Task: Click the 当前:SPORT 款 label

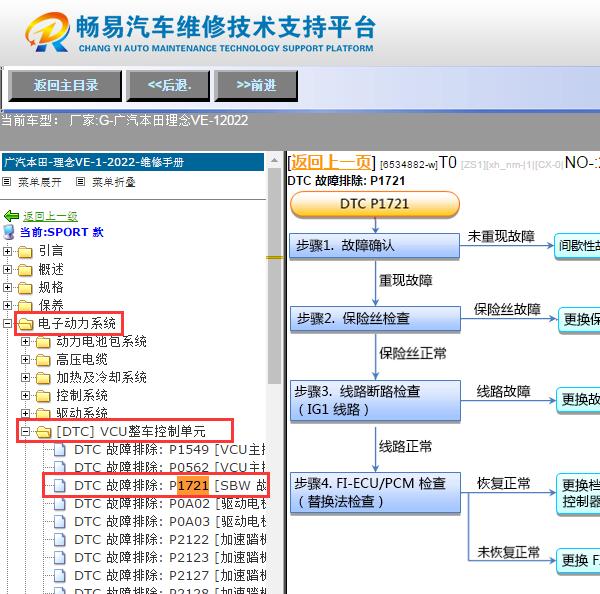Action: (x=62, y=232)
